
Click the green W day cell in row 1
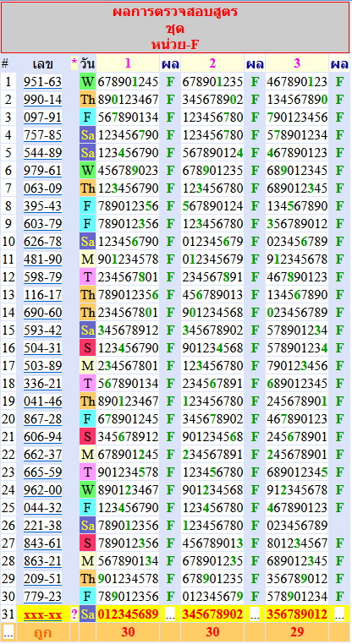[x=88, y=82]
